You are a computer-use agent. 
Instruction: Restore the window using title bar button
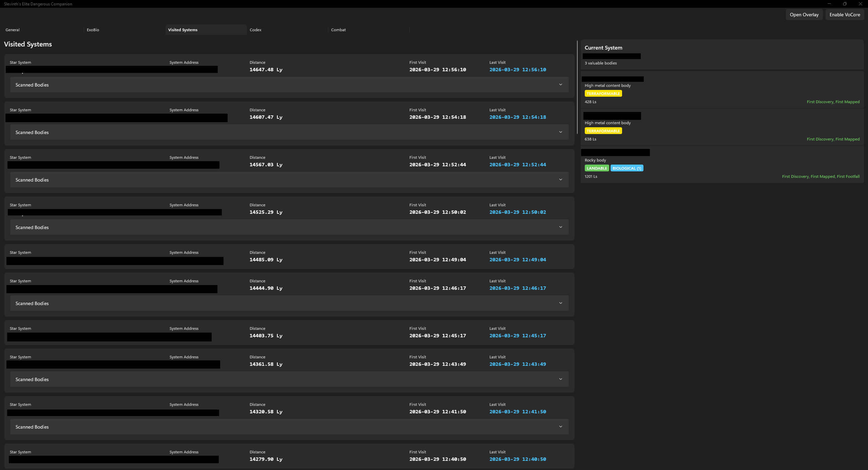tap(845, 4)
